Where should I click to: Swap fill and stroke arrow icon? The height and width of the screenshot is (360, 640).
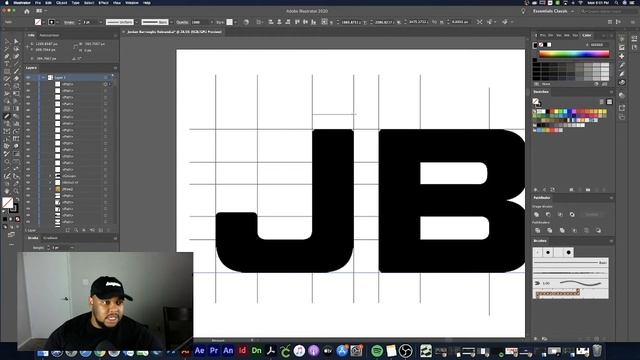17,199
